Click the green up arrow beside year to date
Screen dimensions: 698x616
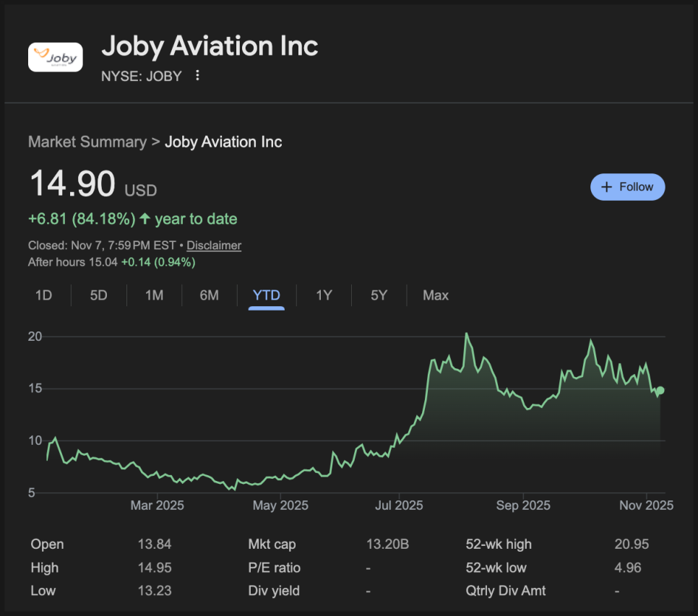click(145, 219)
